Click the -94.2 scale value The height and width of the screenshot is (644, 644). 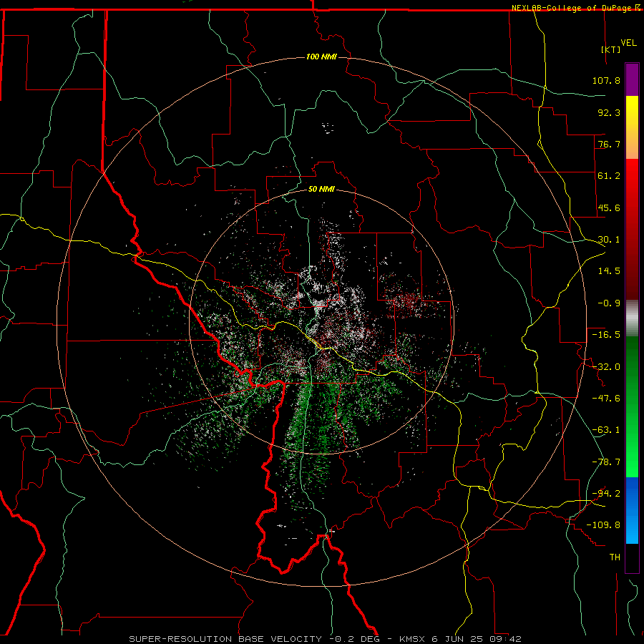(606, 494)
